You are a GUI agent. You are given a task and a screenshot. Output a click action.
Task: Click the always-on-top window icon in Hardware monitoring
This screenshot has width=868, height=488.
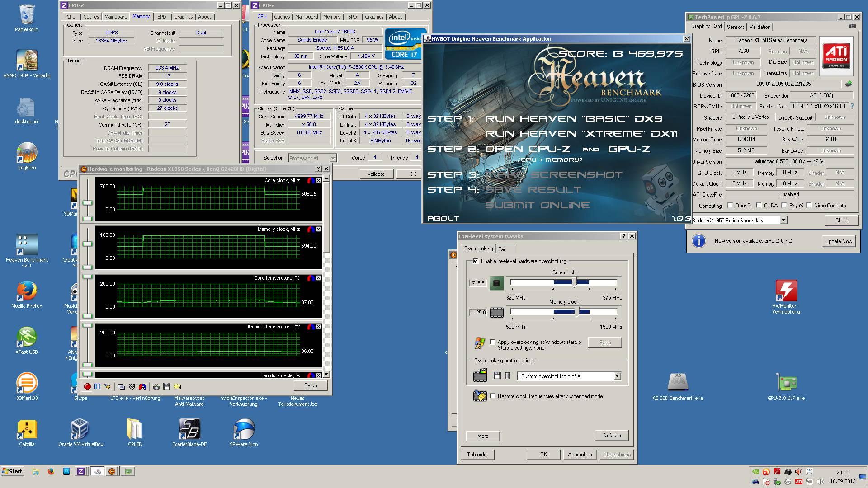click(x=121, y=387)
